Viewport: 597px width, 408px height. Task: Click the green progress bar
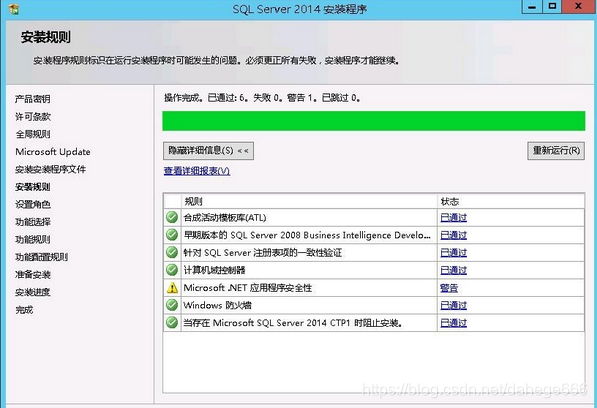pos(374,121)
